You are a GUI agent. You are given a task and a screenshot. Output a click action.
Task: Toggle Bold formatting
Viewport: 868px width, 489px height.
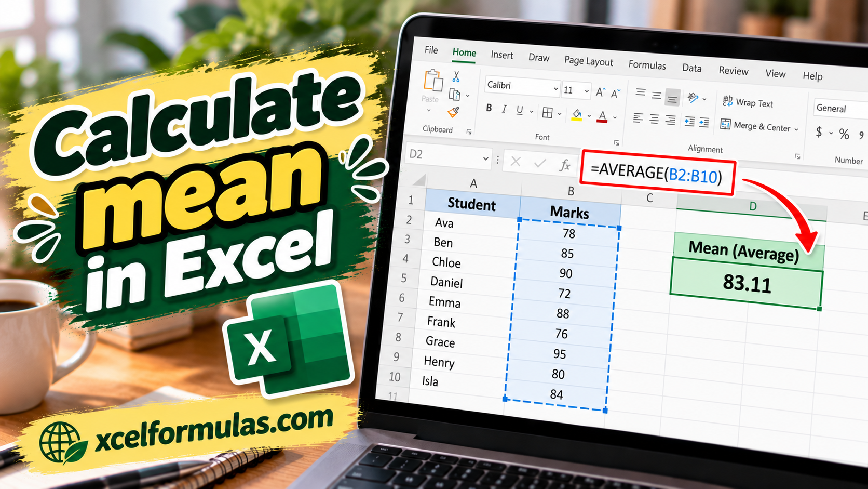coord(489,108)
